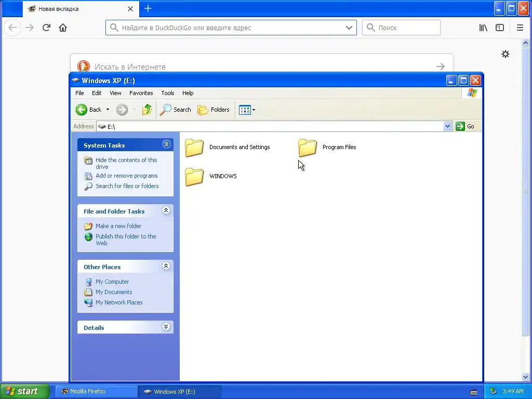This screenshot has width=532, height=399.
Task: Click the green Back arrow in Explorer
Action: [x=82, y=110]
